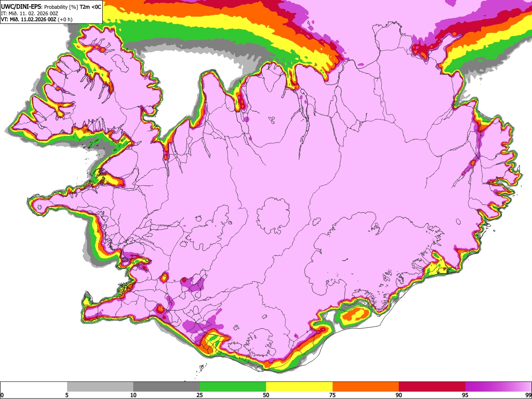Click the yellow 50-75 legend segment

[x=299, y=387]
